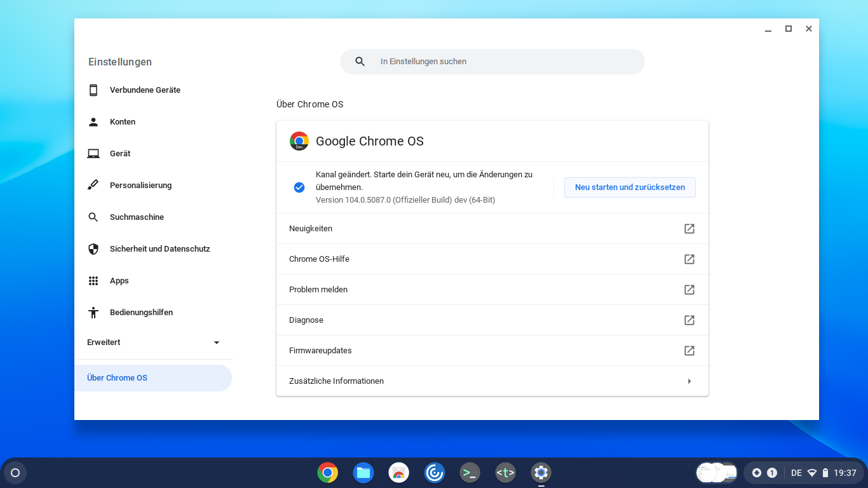Open the launcher circle button on the shelf

point(15,473)
